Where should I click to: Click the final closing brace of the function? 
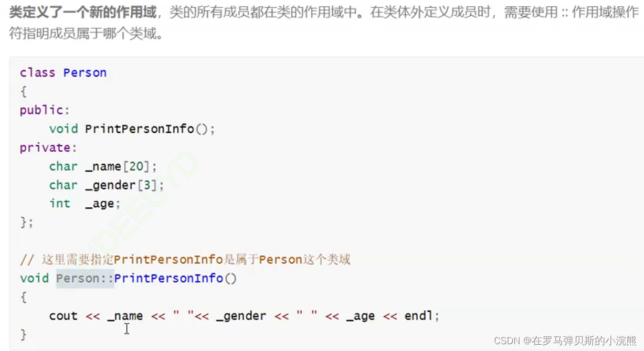(x=23, y=334)
